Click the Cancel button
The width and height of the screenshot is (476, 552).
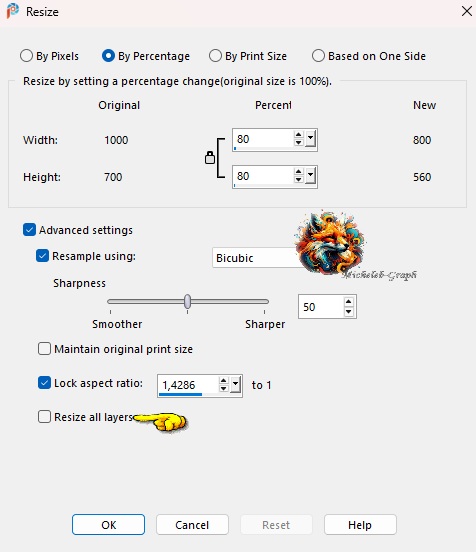point(192,525)
